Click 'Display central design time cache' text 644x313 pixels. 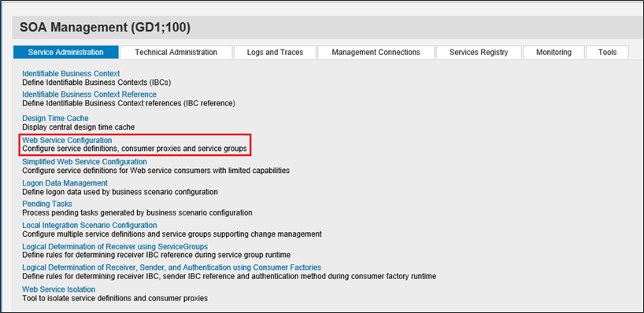[79, 127]
